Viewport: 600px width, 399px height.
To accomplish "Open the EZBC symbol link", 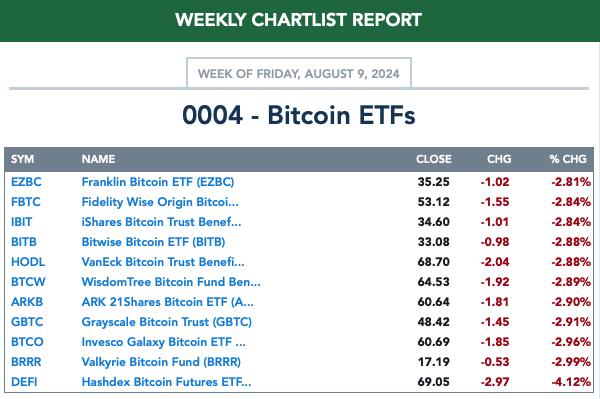I will click(x=26, y=182).
